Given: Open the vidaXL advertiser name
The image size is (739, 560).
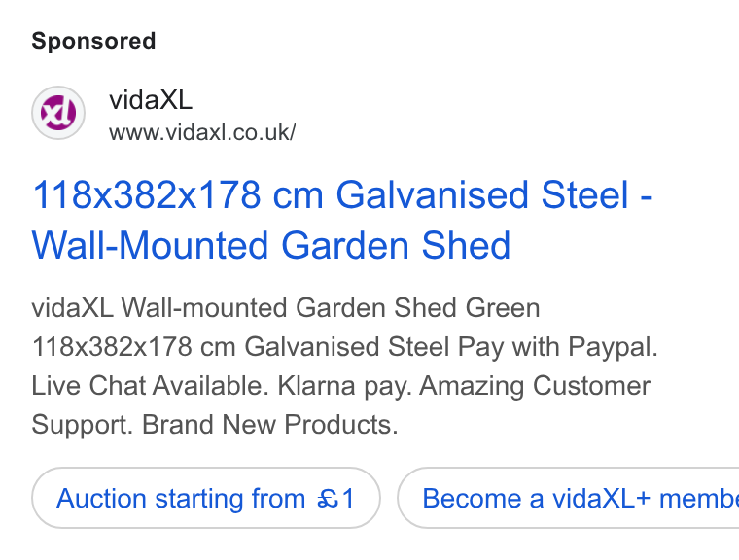Looking at the screenshot, I should pyautogui.click(x=151, y=100).
